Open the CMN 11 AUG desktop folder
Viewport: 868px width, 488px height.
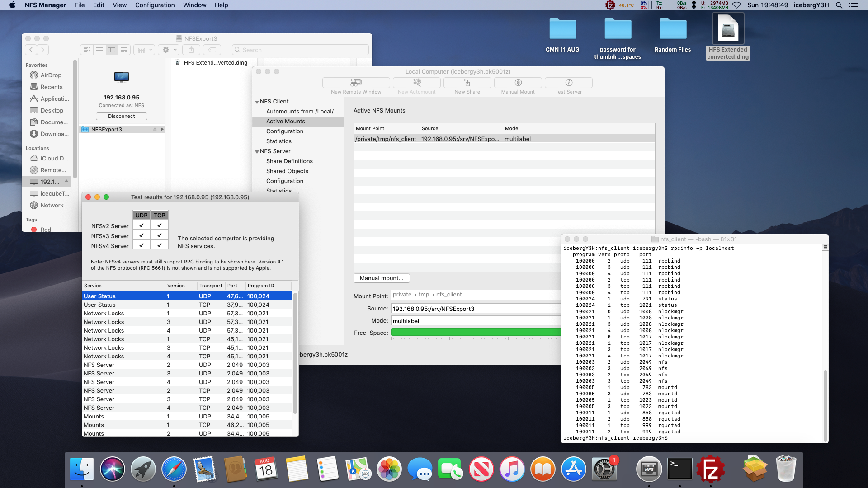coord(562,35)
